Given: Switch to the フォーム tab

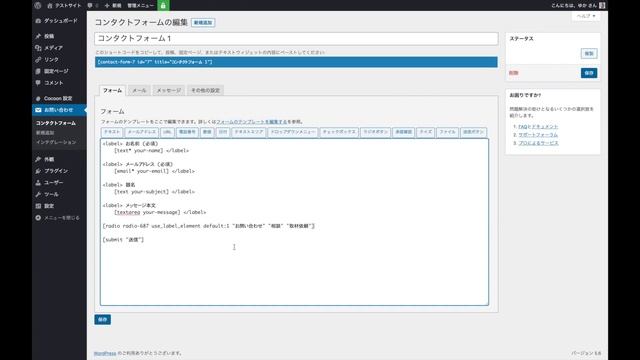Looking at the screenshot, I should 112,90.
